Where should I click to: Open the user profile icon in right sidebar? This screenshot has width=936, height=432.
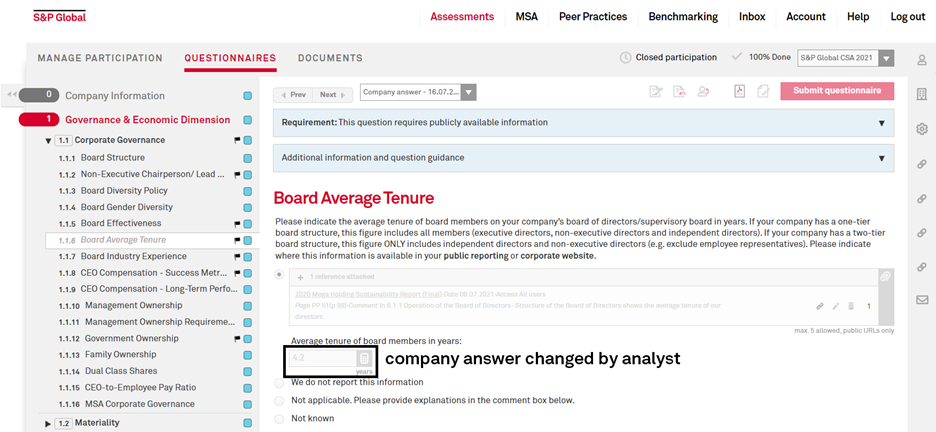click(922, 60)
